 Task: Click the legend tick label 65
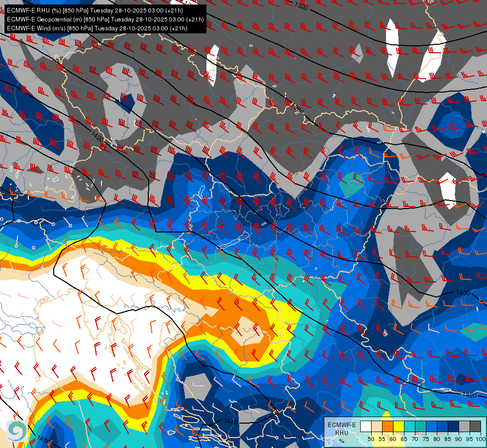(x=404, y=439)
